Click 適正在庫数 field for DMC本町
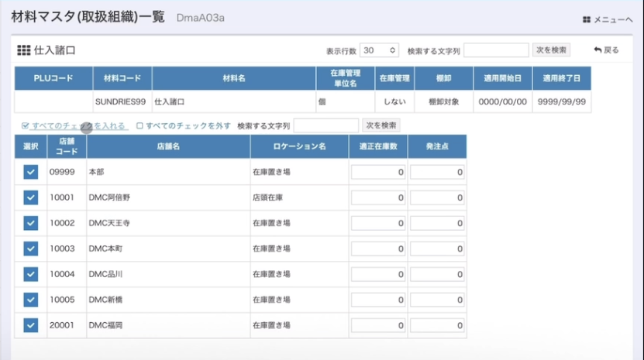This screenshot has height=360, width=644. pyautogui.click(x=378, y=249)
